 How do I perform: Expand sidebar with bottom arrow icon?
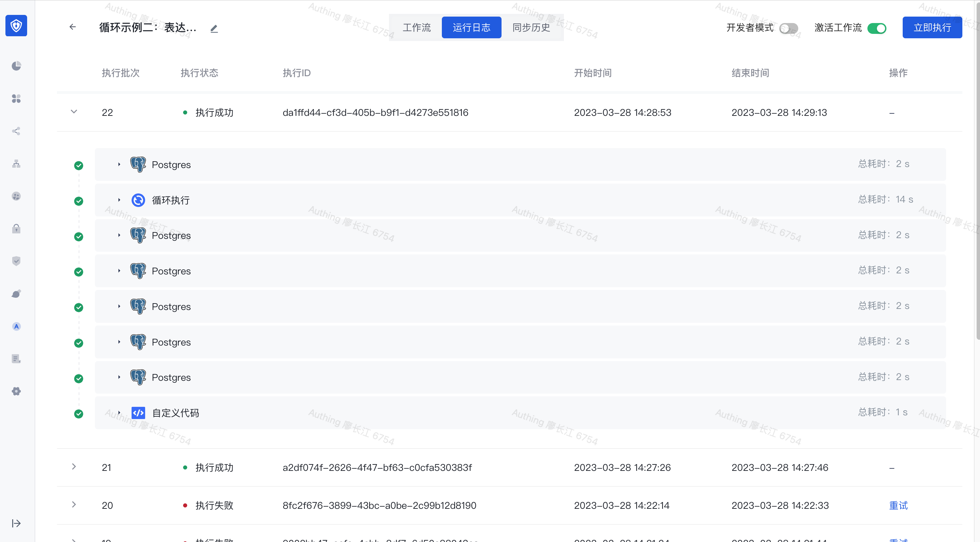pos(16,523)
